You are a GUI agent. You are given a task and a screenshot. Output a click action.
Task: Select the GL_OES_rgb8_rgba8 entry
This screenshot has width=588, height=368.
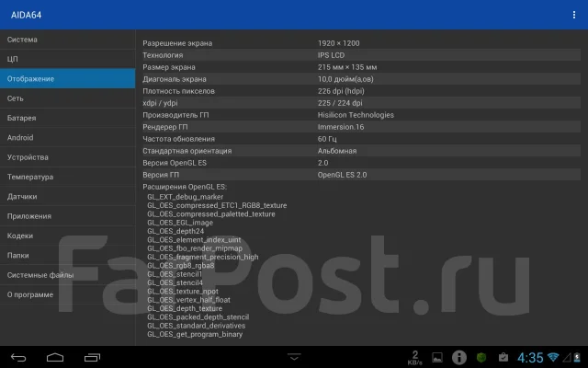point(181,266)
